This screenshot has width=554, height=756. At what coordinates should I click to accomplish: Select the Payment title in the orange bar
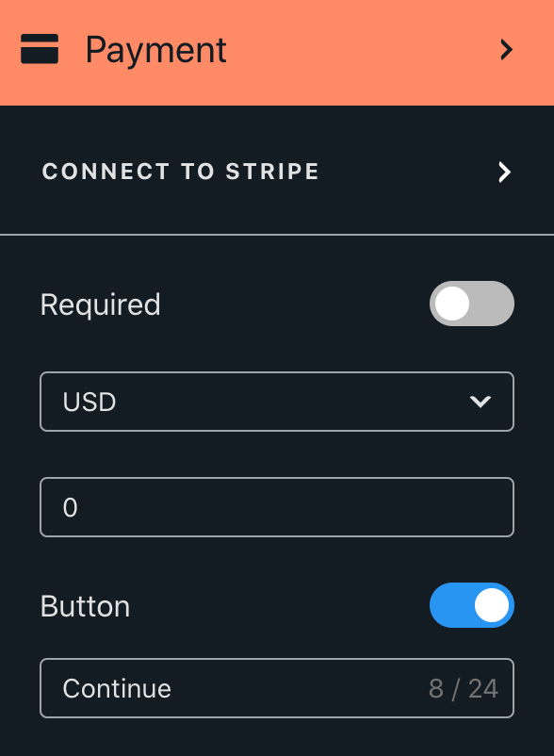pyautogui.click(x=156, y=51)
